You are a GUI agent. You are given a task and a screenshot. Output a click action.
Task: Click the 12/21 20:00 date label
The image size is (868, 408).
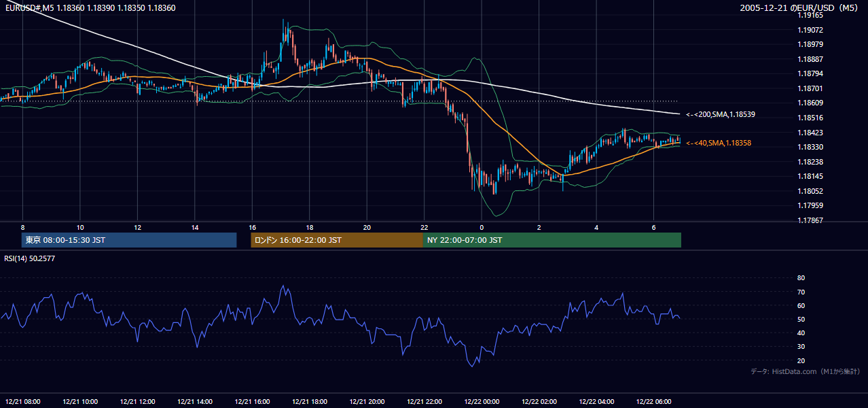(x=367, y=401)
